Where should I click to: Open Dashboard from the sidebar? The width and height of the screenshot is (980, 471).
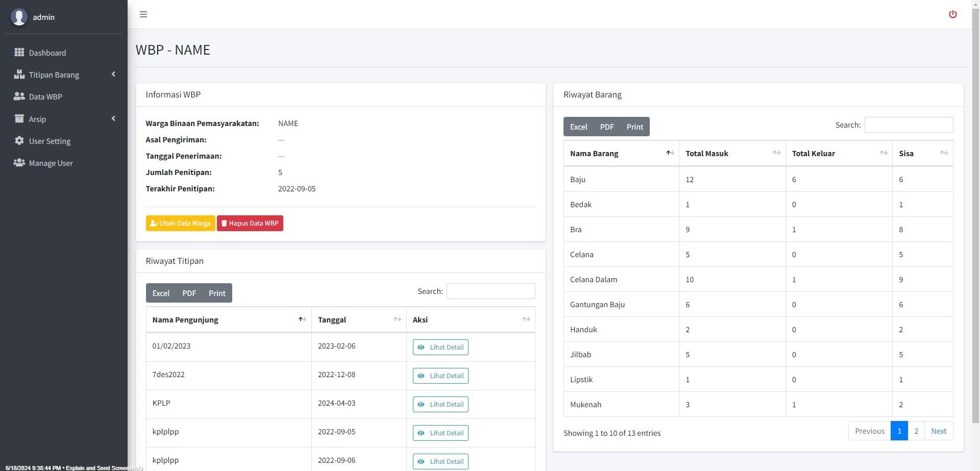pos(47,53)
